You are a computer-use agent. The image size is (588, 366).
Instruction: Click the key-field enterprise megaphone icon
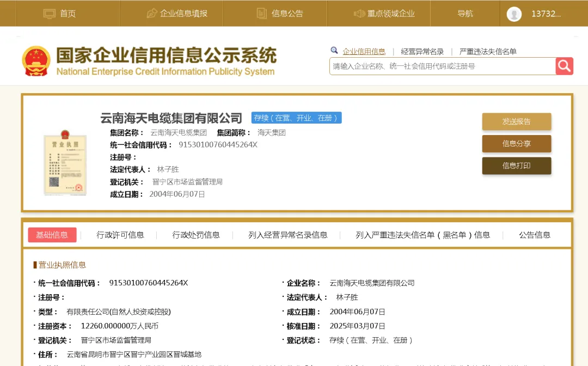click(x=359, y=14)
